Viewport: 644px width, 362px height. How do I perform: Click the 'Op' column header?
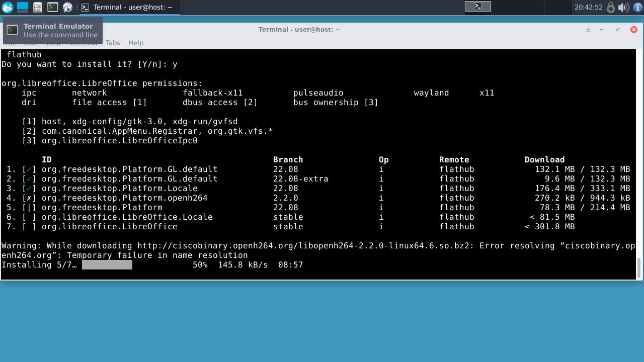coord(384,160)
